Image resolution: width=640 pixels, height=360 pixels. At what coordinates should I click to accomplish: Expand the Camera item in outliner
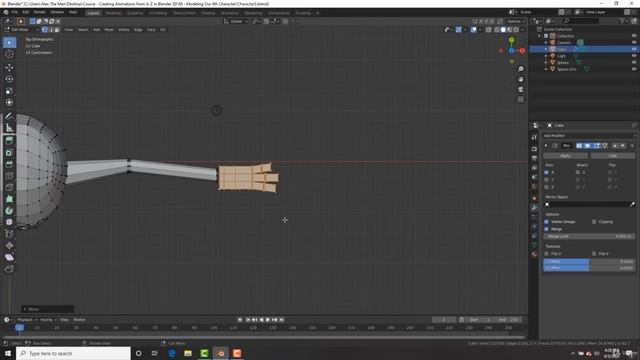pyautogui.click(x=546, y=42)
